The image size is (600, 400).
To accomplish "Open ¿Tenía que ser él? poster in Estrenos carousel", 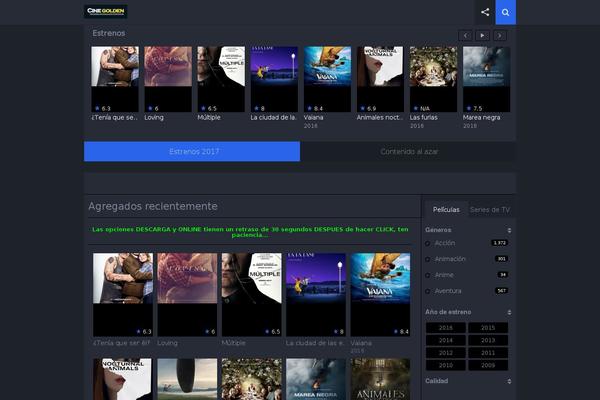I will (x=115, y=79).
